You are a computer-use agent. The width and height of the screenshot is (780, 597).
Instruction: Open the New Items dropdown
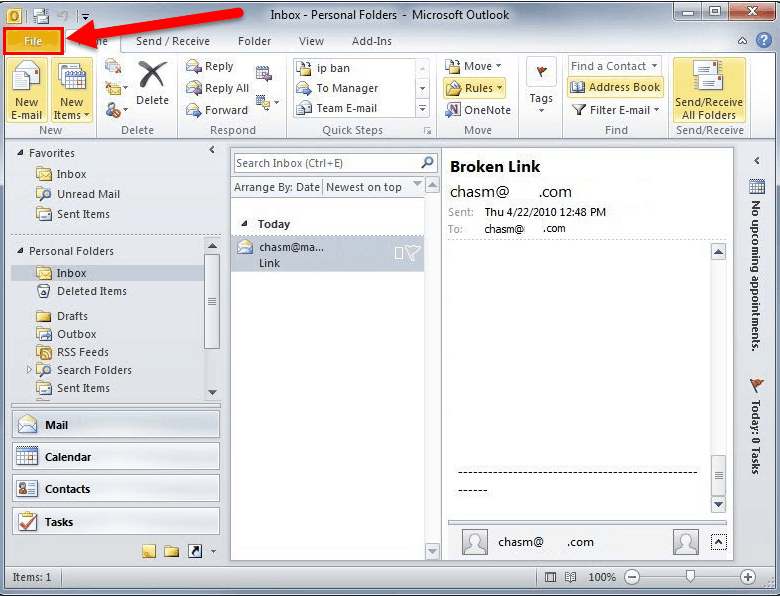click(x=72, y=90)
